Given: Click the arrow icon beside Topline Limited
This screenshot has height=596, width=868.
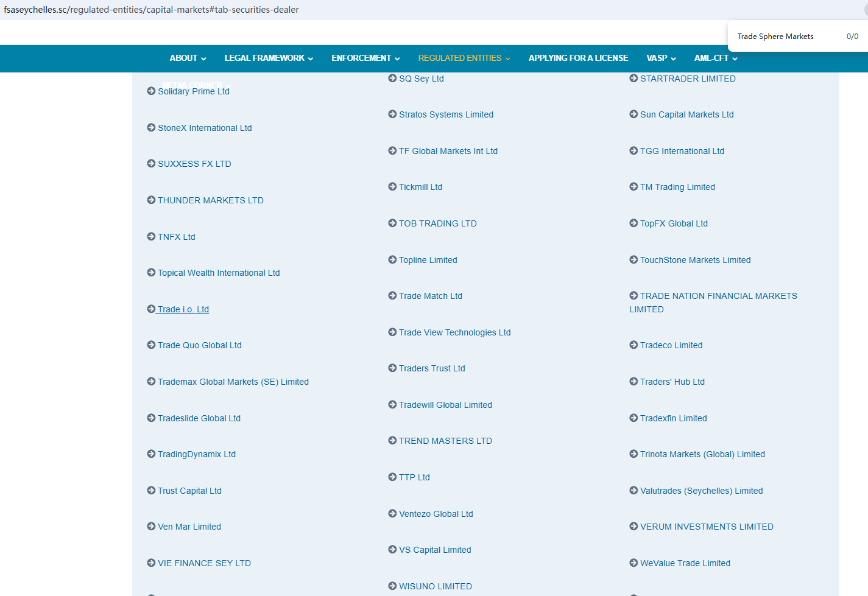Looking at the screenshot, I should point(392,259).
